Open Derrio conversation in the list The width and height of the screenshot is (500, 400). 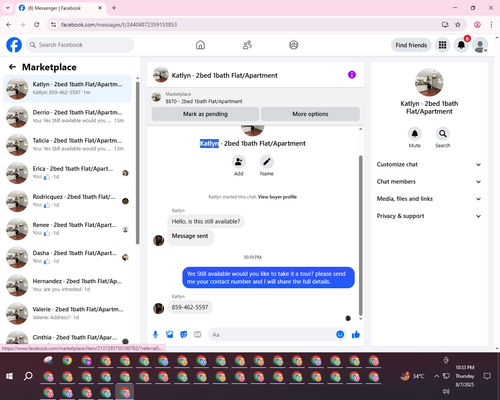click(x=67, y=117)
